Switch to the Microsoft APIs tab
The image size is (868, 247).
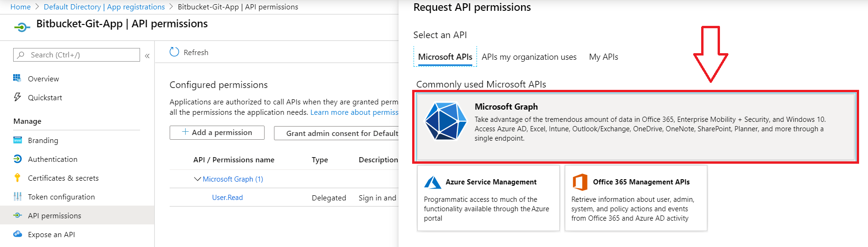pos(445,57)
